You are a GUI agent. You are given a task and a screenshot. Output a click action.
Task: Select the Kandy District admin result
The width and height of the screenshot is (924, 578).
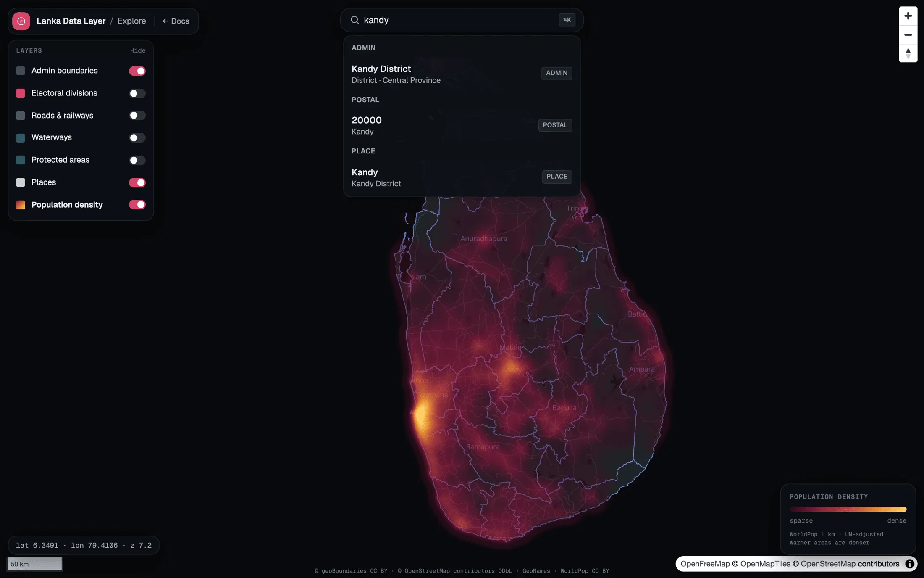(x=462, y=74)
